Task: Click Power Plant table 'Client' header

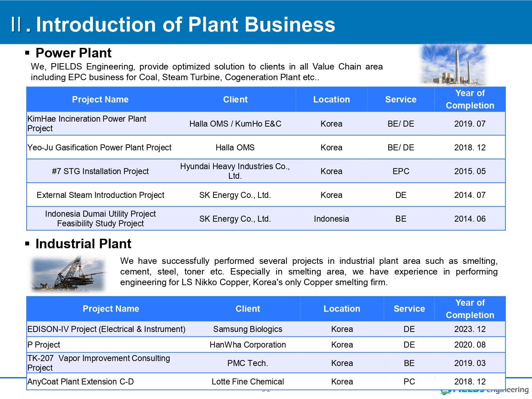Action: coord(235,99)
